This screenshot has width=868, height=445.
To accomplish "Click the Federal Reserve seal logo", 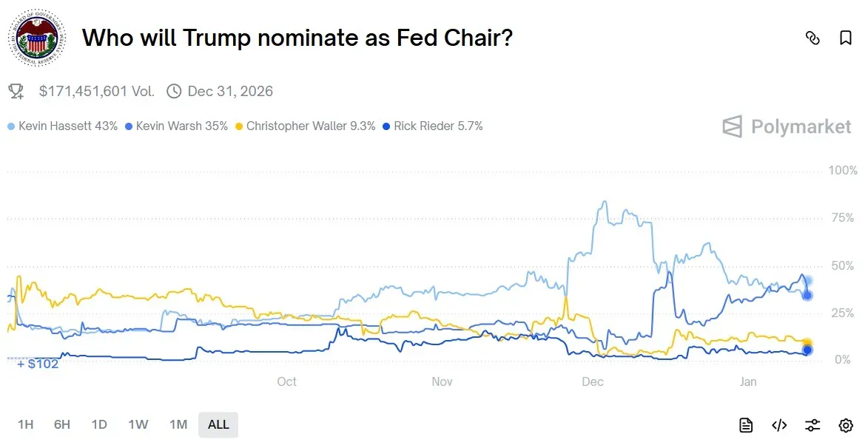I will pos(37,38).
